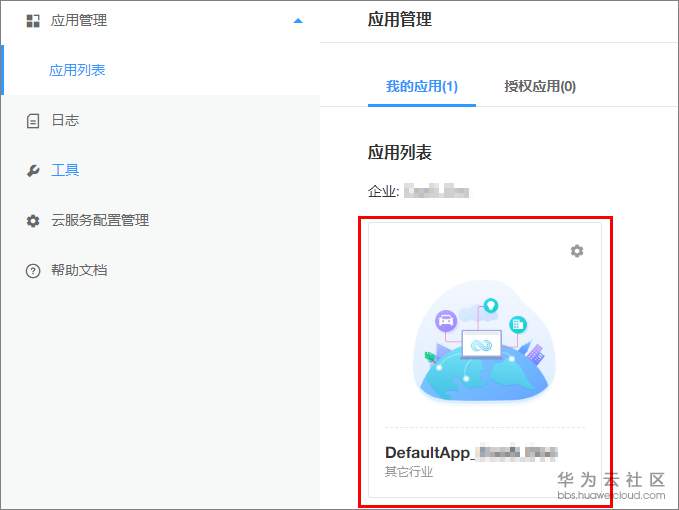Click the 应用管理 grid icon in sidebar
This screenshot has width=679, height=510.
tap(33, 20)
